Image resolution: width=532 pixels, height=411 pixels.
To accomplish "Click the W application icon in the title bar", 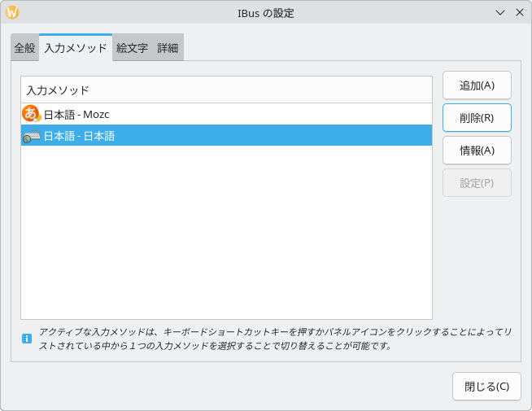I will [12, 12].
